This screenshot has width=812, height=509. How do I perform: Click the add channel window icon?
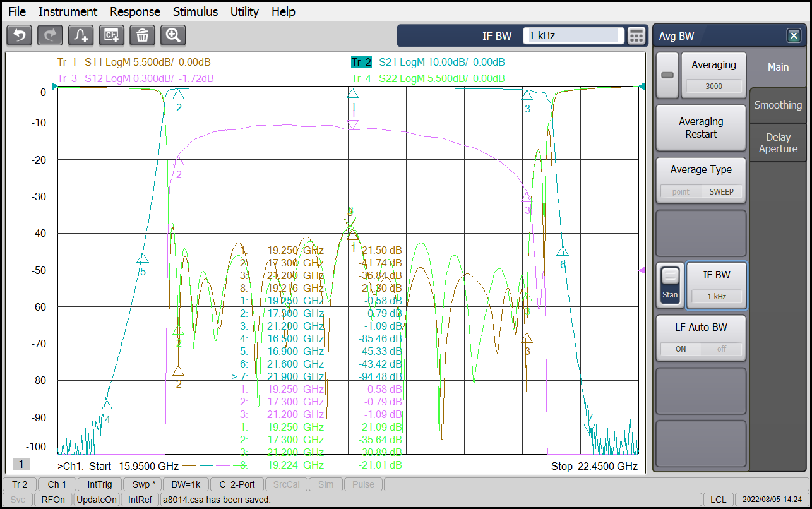(x=112, y=35)
